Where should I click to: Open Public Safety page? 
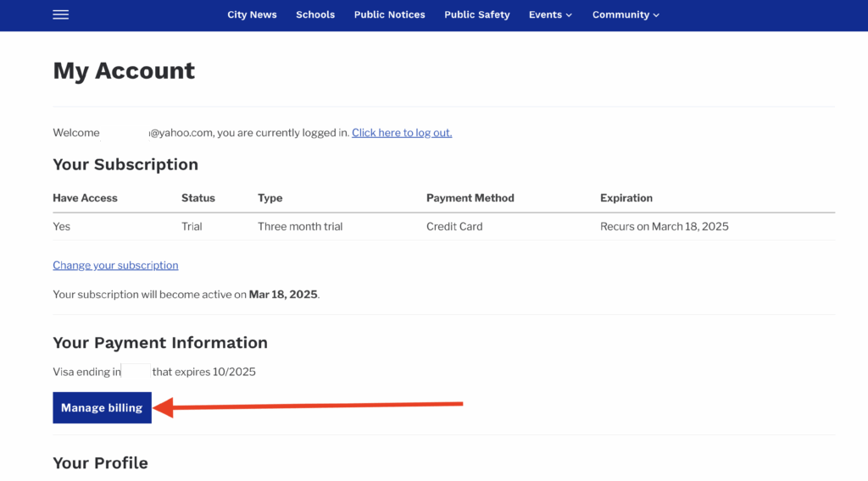[477, 15]
